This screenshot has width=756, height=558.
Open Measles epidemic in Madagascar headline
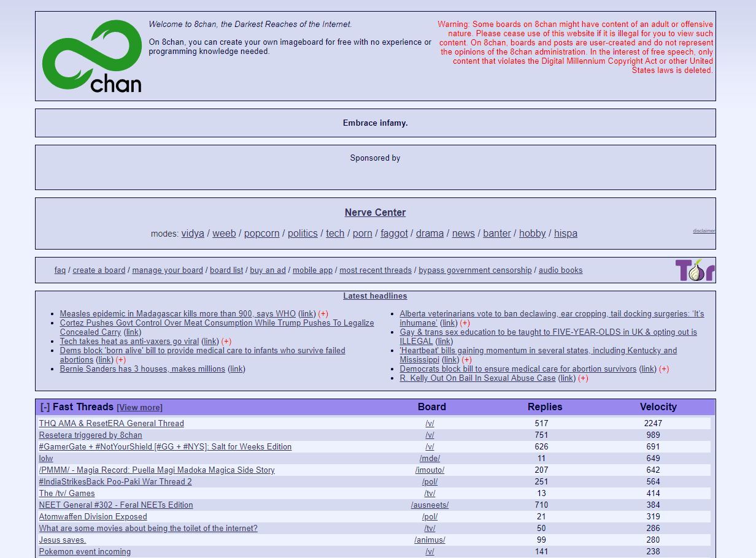tap(178, 314)
